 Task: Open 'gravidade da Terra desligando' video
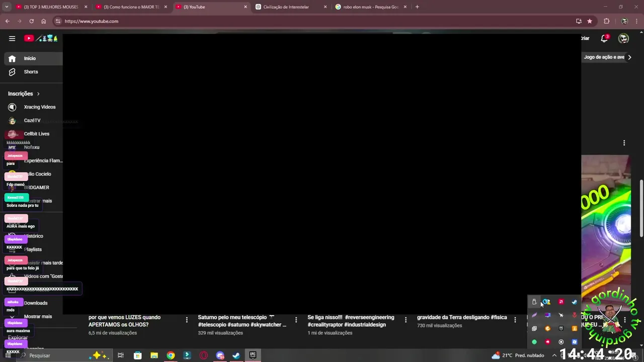tap(462, 317)
